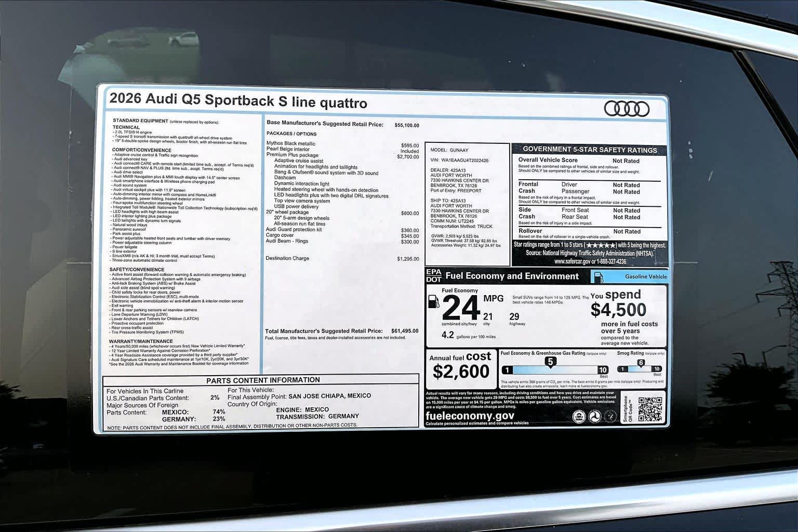798x532 pixels.
Task: Click the www.safercar.gov address
Action: [x=572, y=262]
